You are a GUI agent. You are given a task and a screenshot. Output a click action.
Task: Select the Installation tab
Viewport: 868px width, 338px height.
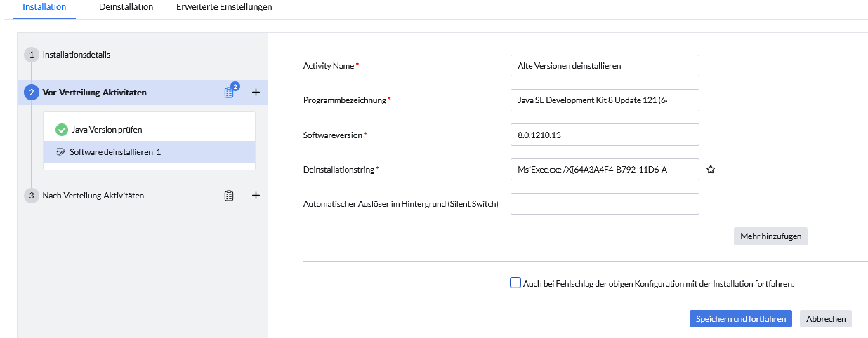(44, 7)
